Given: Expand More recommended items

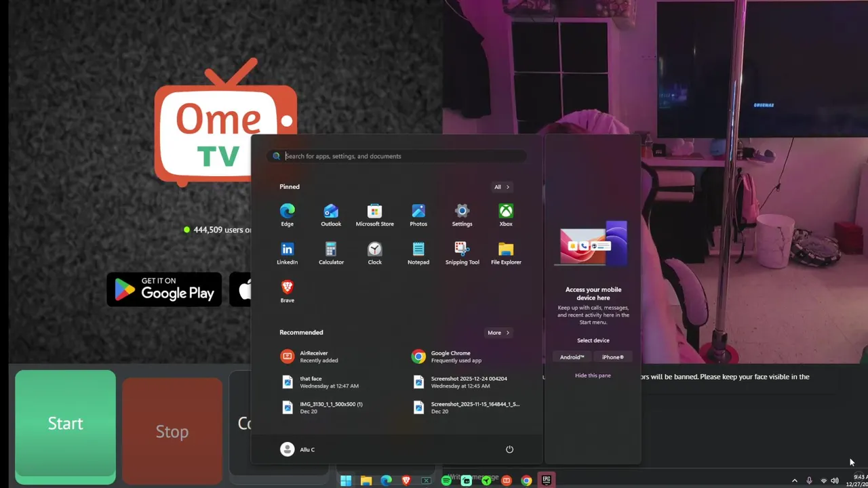Looking at the screenshot, I should click(x=498, y=333).
